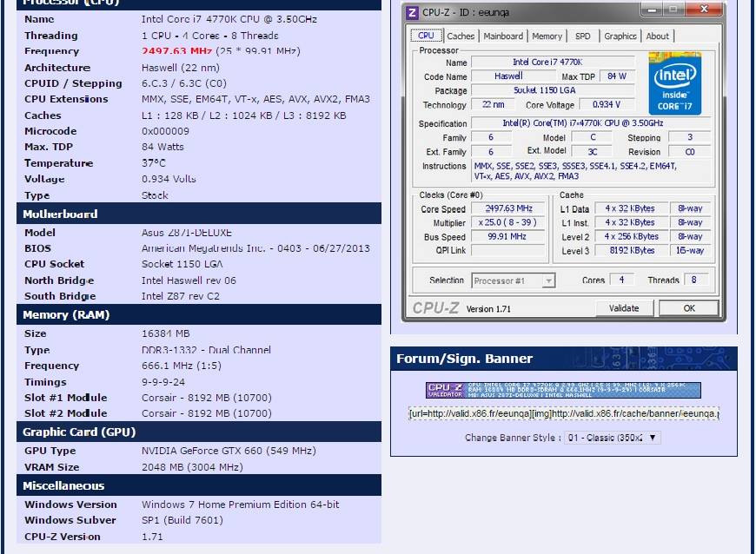Image resolution: width=756 pixels, height=554 pixels.
Task: Click the Technology field '22 nm' in CPU-Z
Action: [x=494, y=104]
